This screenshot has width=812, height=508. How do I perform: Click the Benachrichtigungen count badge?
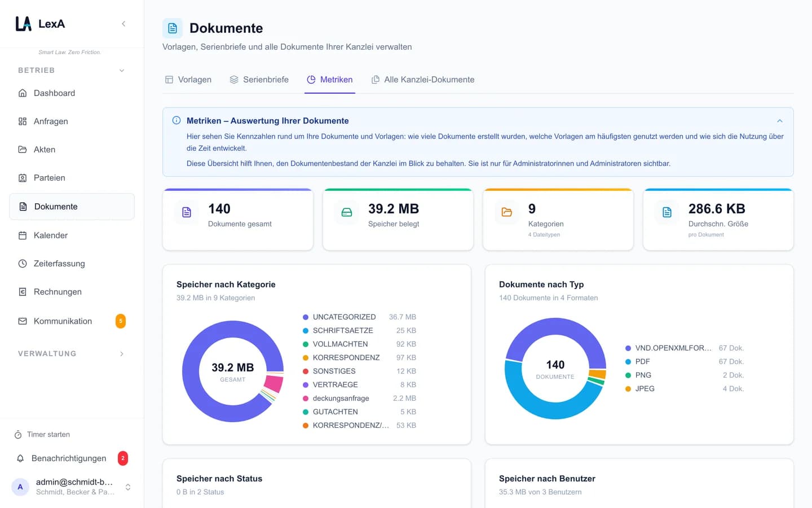[x=123, y=458]
